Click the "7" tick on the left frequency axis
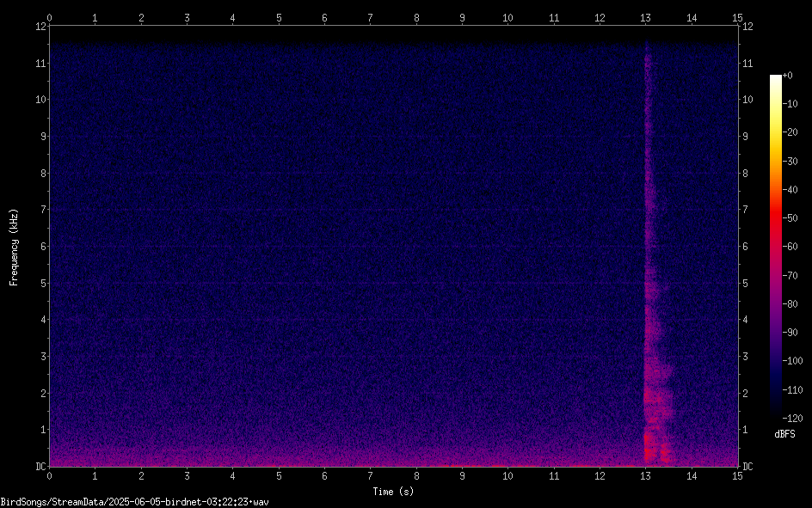 pyautogui.click(x=43, y=210)
